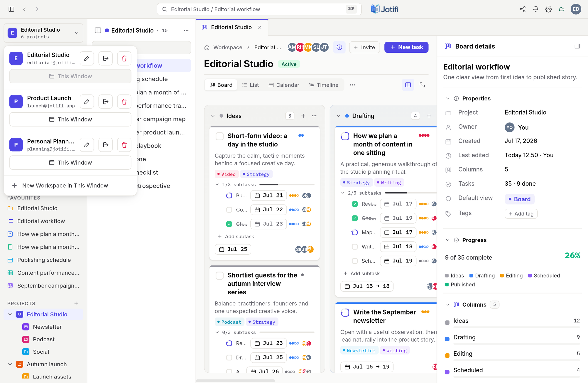
Task: Open the notifications bell
Action: point(535,9)
